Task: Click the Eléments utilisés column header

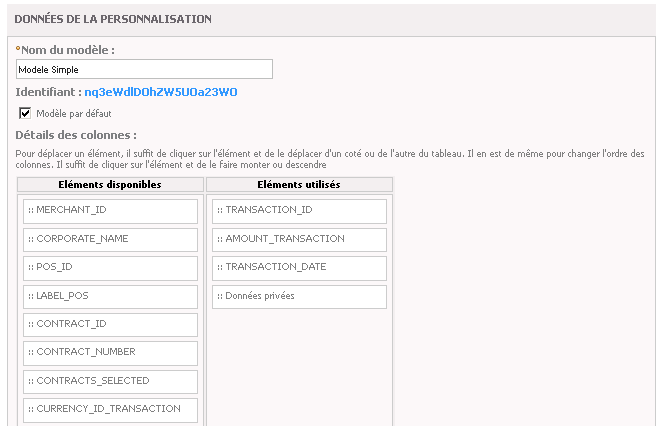Action: [x=299, y=184]
